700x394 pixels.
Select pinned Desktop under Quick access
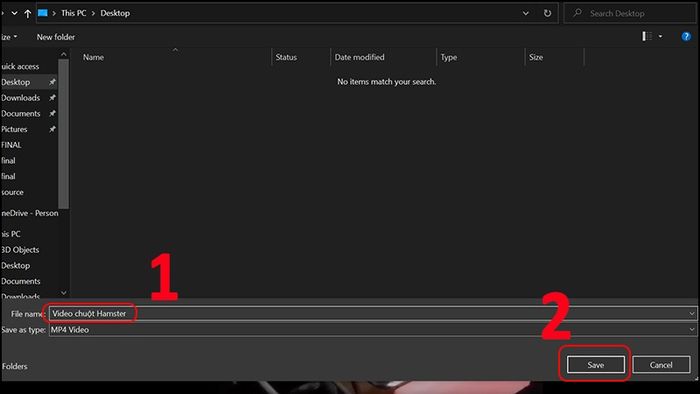16,82
